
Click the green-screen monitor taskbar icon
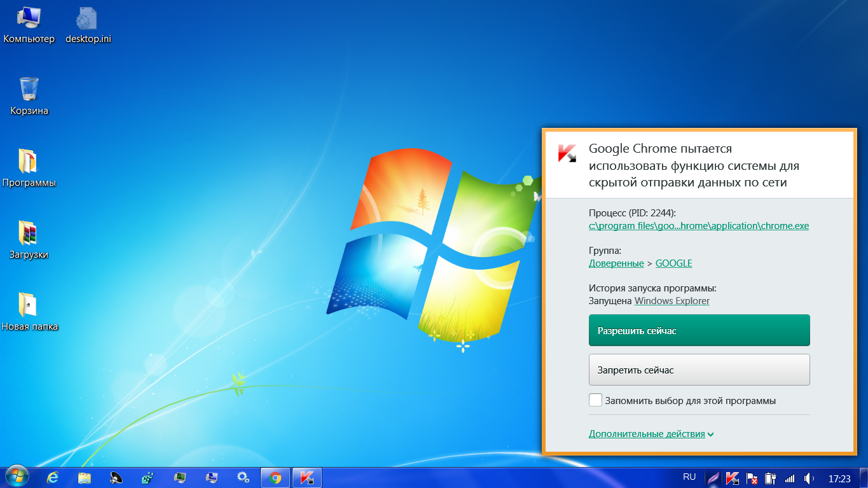(180, 478)
